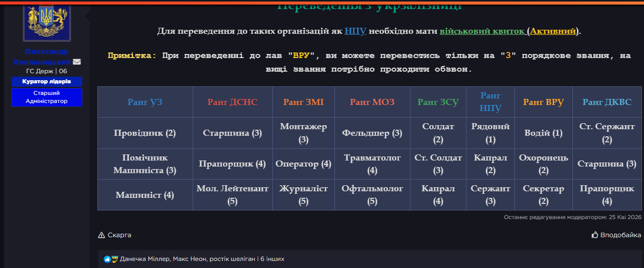Click the Рядовий (1) cell

point(491,133)
